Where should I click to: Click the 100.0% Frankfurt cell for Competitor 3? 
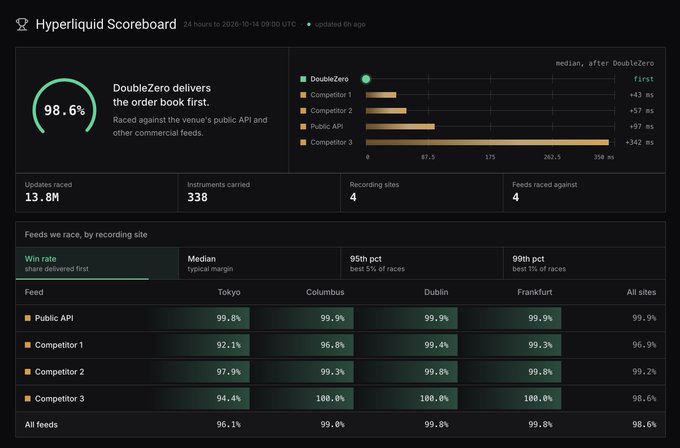click(510, 399)
